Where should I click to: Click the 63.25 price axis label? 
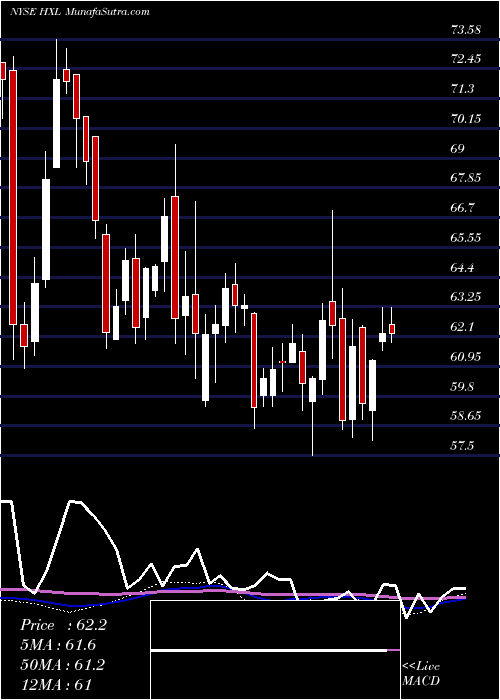[x=466, y=297]
